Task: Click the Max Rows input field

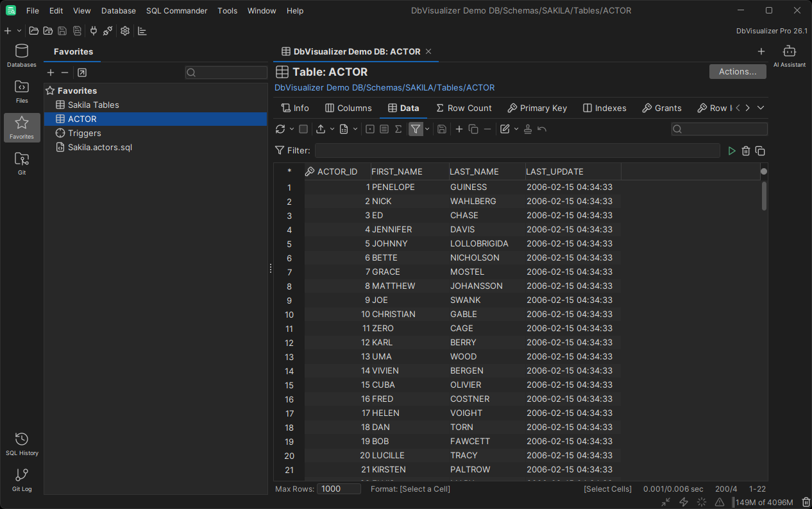Action: pyautogui.click(x=339, y=489)
